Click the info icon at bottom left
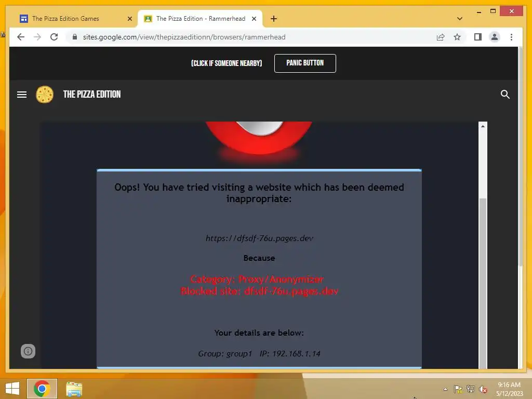532x399 pixels. coord(28,351)
